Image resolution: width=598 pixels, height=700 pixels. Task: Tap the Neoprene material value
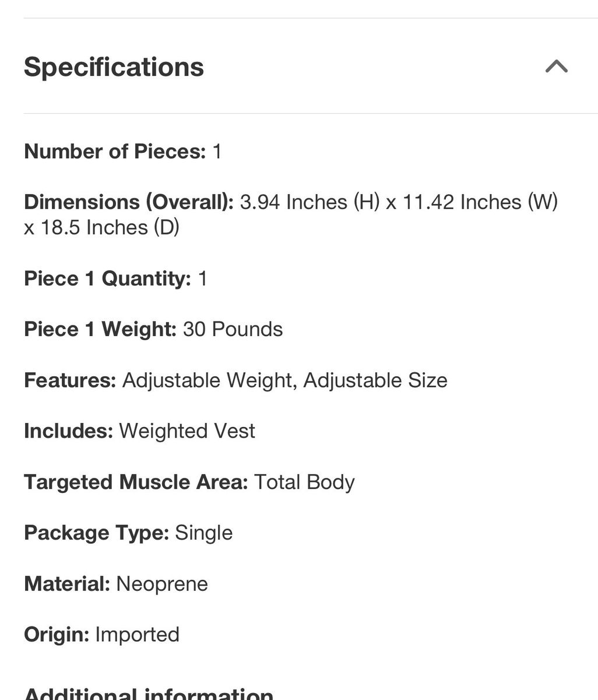pos(162,583)
